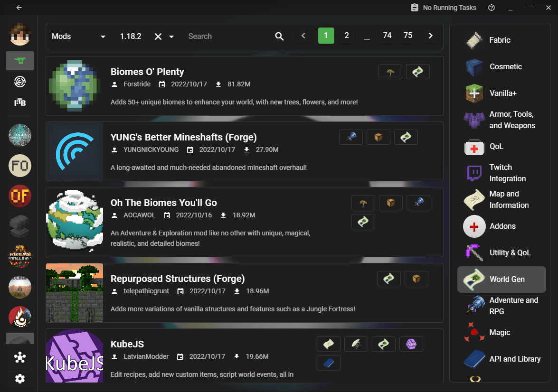
Task: Click the purple cube tag on KubeJS
Action: coord(411,344)
